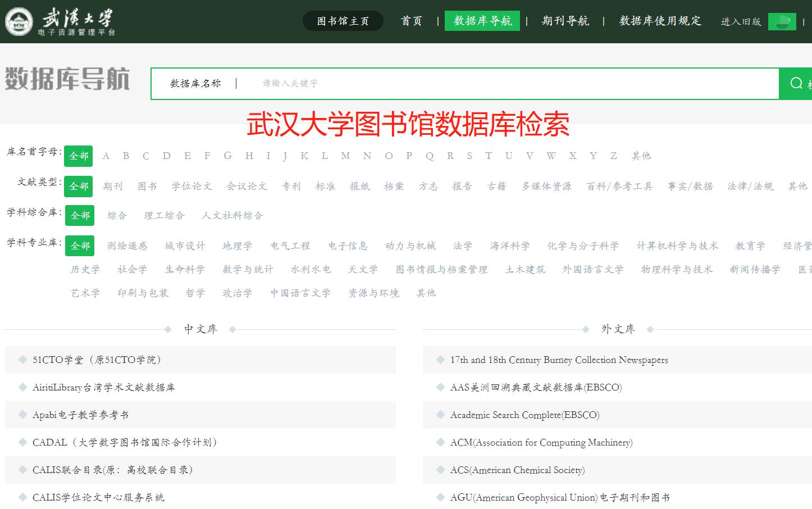Select 理工综合 comprehensive subject filter
The height and width of the screenshot is (509, 812).
coord(164,215)
